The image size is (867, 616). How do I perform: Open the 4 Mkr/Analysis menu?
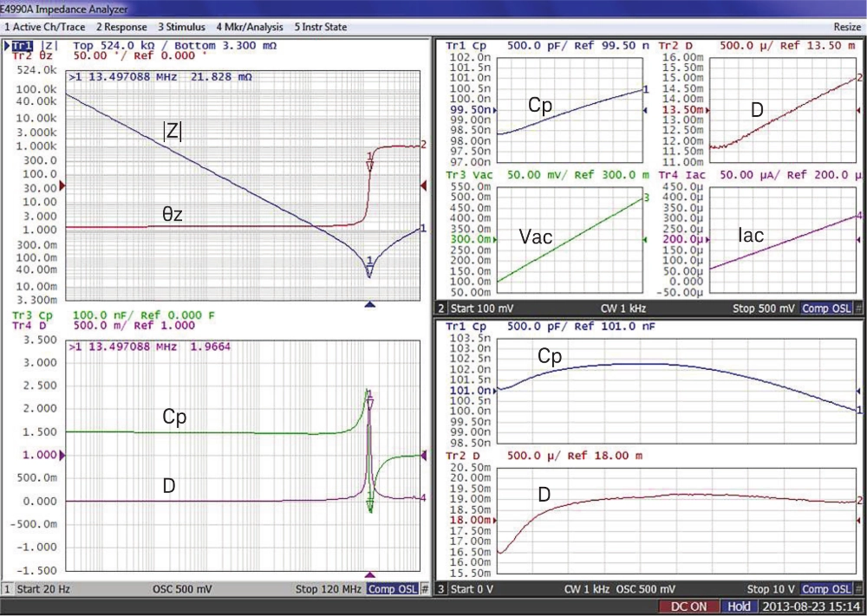250,27
